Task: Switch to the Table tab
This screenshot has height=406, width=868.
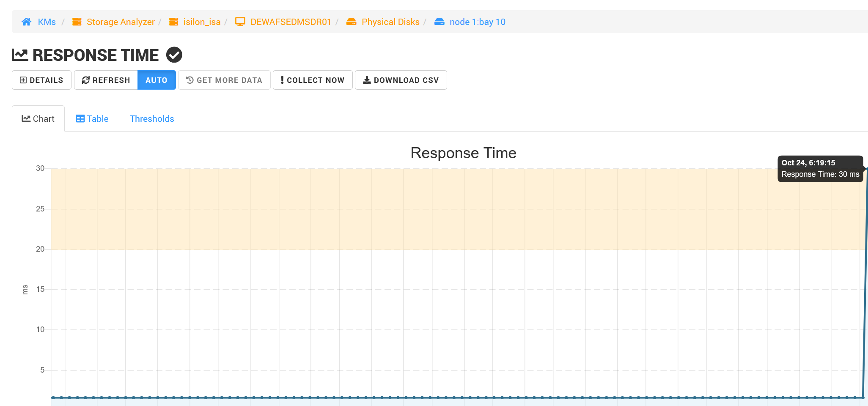Action: tap(92, 118)
